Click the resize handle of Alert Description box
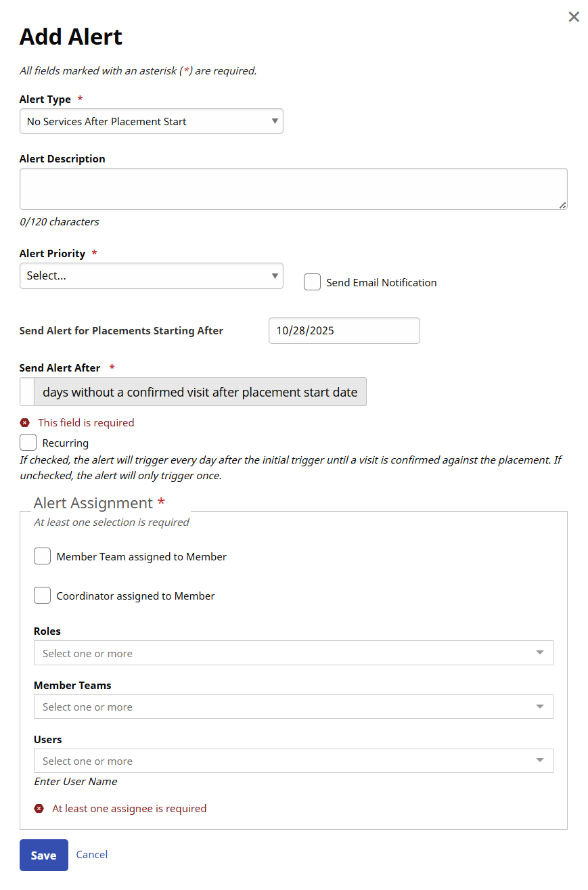The width and height of the screenshot is (588, 890). tap(563, 205)
